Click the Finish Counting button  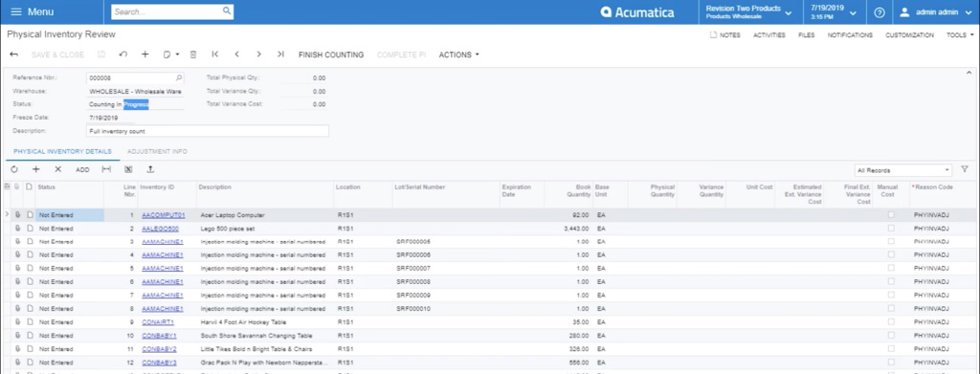pyautogui.click(x=331, y=55)
